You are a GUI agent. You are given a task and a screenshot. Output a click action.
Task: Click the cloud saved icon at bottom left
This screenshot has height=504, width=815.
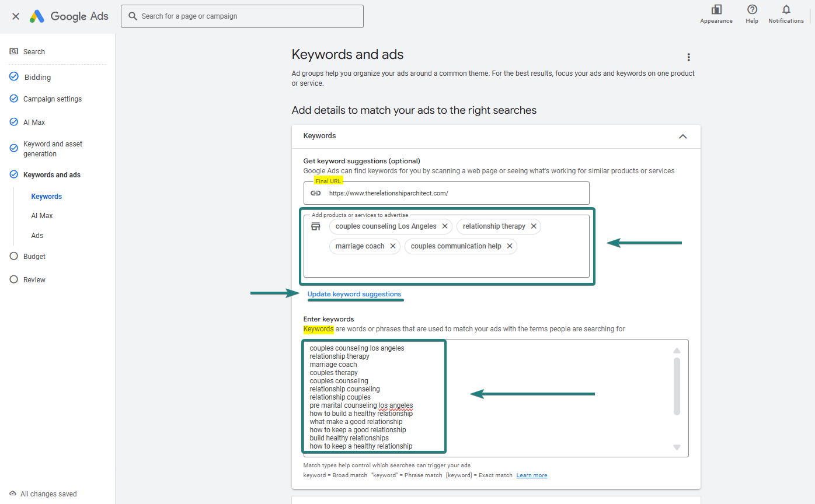[13, 494]
